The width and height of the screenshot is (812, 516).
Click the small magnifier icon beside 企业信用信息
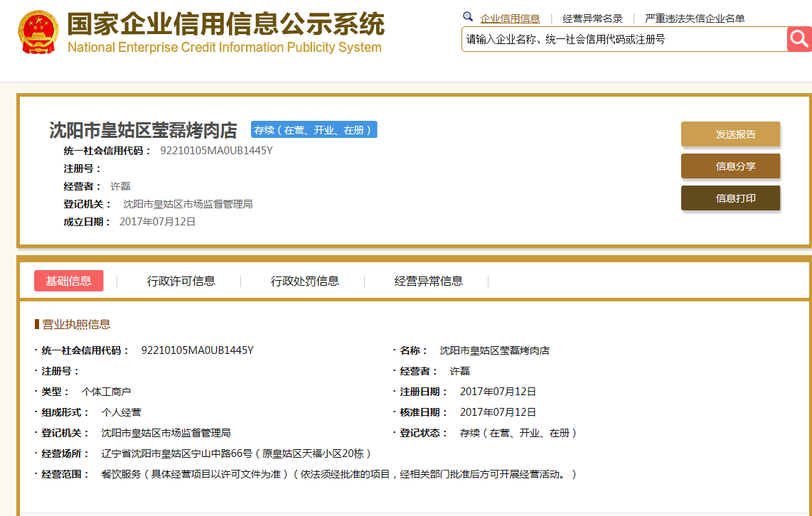tap(468, 16)
